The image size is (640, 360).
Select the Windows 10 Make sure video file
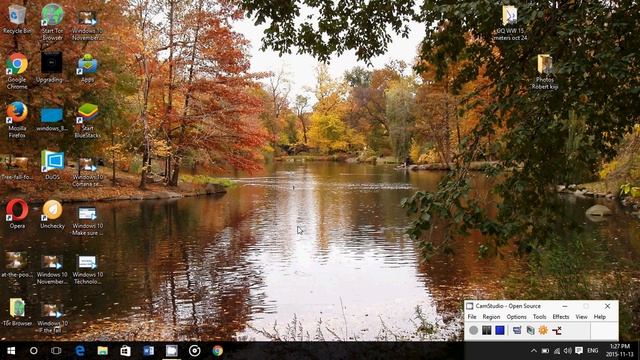(87, 221)
